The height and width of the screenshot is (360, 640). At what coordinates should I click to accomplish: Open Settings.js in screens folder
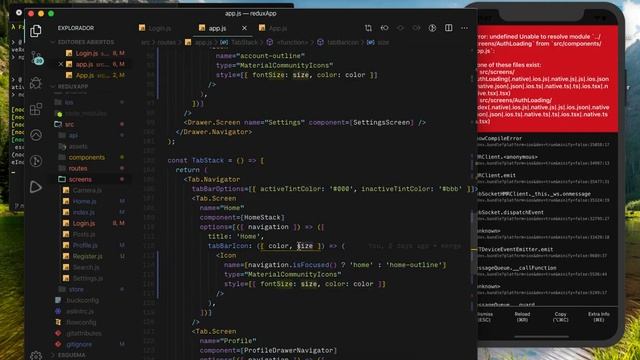[88, 278]
